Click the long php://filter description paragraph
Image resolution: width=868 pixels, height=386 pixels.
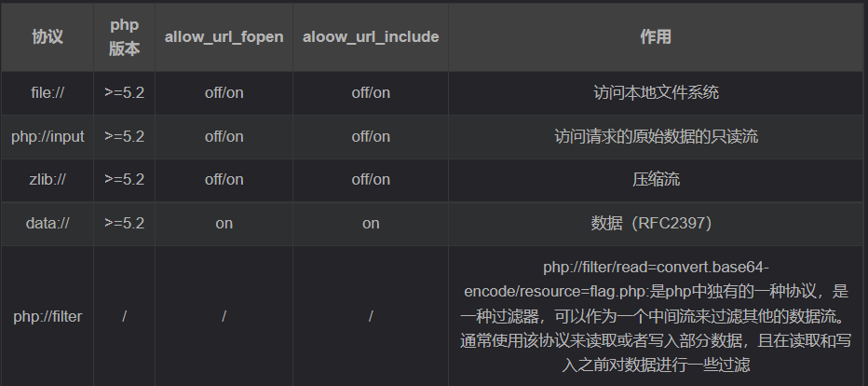point(656,317)
